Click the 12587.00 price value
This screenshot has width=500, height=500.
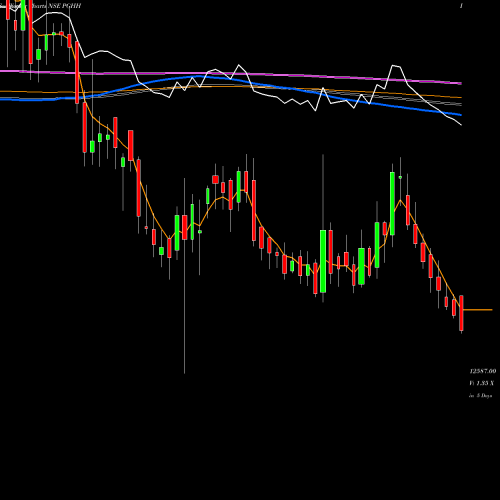[x=483, y=371]
